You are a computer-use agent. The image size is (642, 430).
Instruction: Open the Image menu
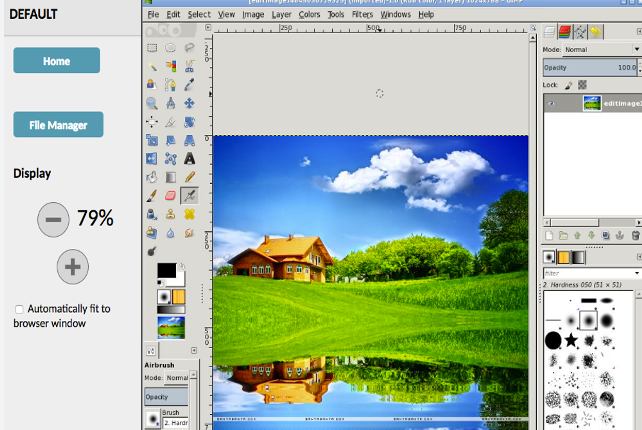tap(253, 14)
